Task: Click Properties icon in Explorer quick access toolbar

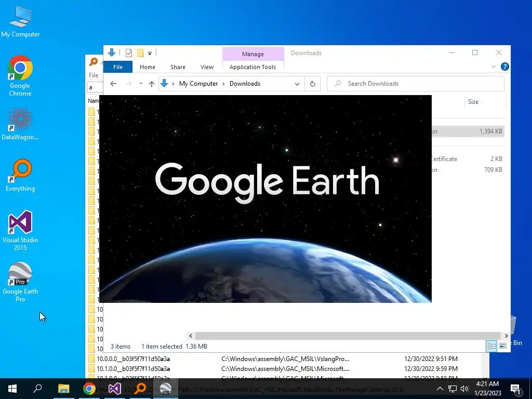Action: click(129, 53)
